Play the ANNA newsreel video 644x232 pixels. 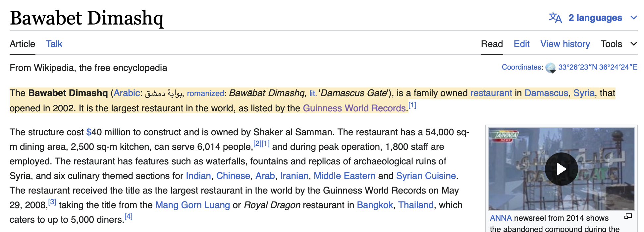coord(561,169)
